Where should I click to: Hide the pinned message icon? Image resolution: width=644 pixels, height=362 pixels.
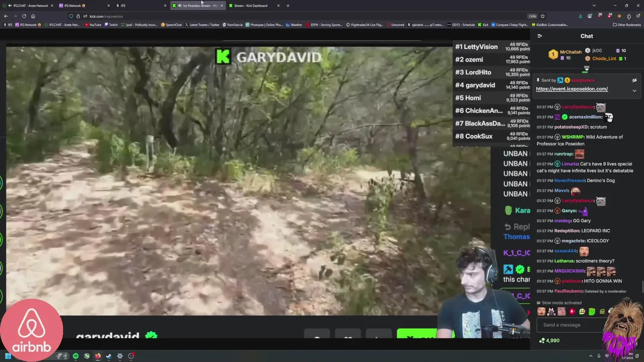pyautogui.click(x=634, y=80)
